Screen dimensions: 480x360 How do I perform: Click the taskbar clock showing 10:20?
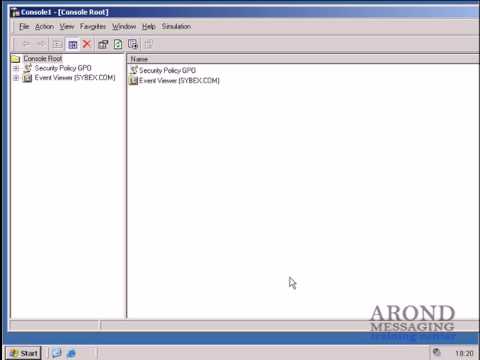pos(464,353)
